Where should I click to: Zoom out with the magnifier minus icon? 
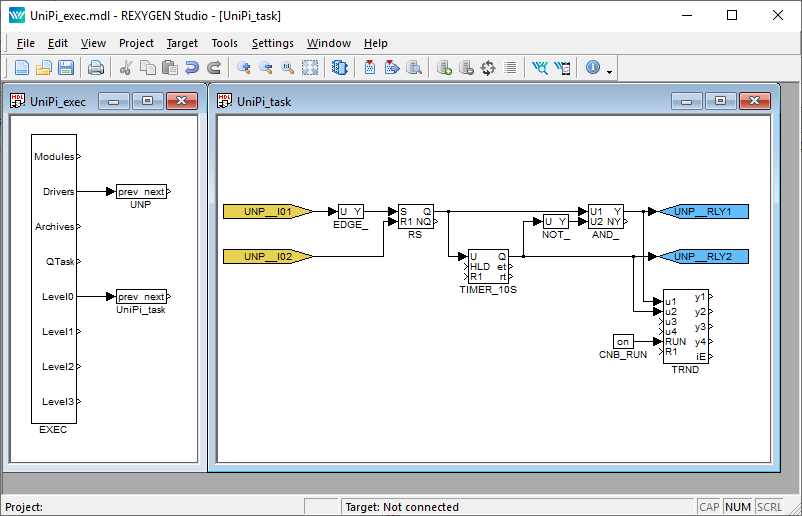(x=265, y=68)
